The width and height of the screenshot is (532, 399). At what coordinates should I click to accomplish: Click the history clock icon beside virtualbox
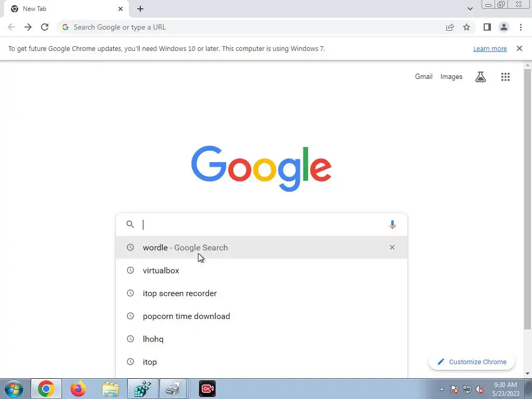[130, 270]
